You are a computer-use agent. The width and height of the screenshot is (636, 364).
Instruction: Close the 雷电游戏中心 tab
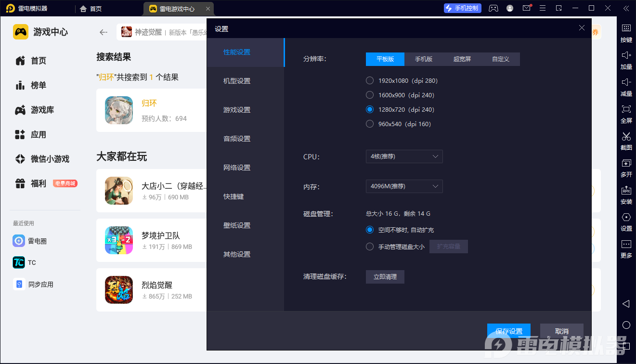click(208, 9)
